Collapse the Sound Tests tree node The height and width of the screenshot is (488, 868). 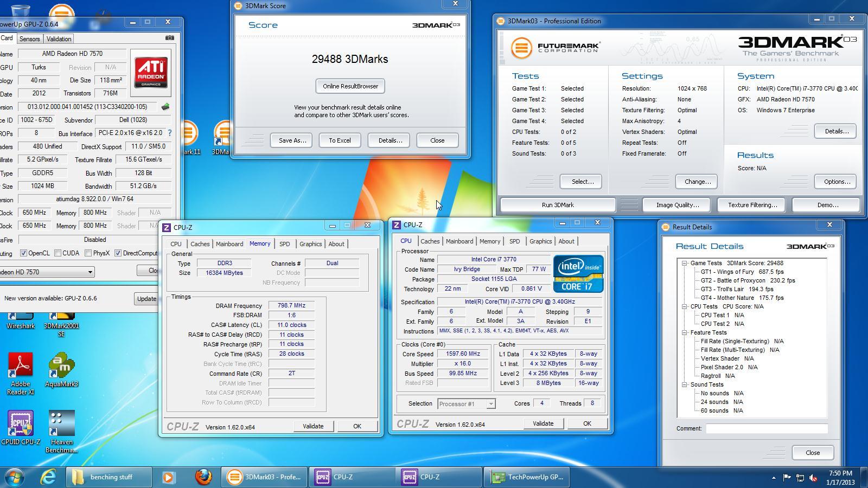click(685, 384)
